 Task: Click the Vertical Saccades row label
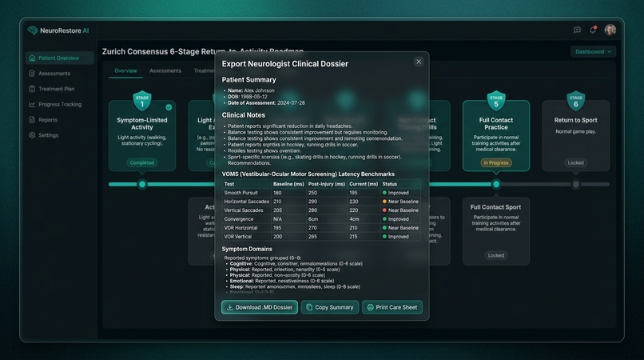coord(244,210)
